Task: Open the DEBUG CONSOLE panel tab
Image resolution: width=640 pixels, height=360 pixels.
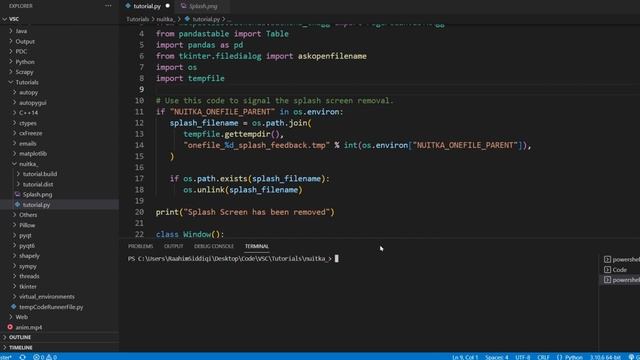Action: [x=214, y=246]
